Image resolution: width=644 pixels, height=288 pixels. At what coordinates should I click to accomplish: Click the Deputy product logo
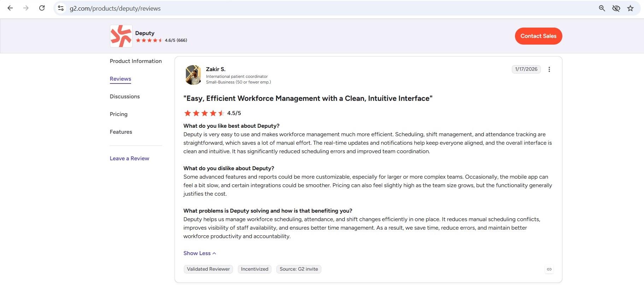tap(121, 36)
